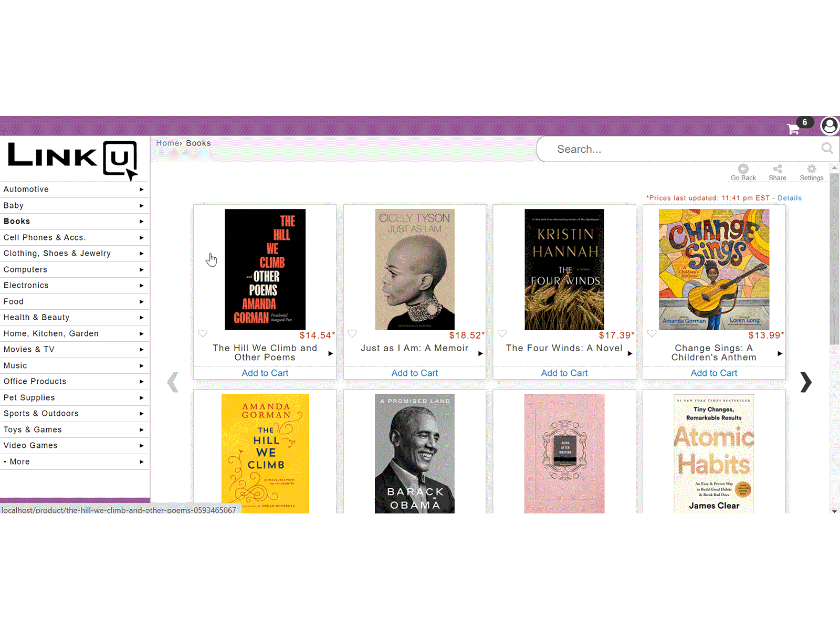Favorite Change Sings: A Children's Anthem

652,333
